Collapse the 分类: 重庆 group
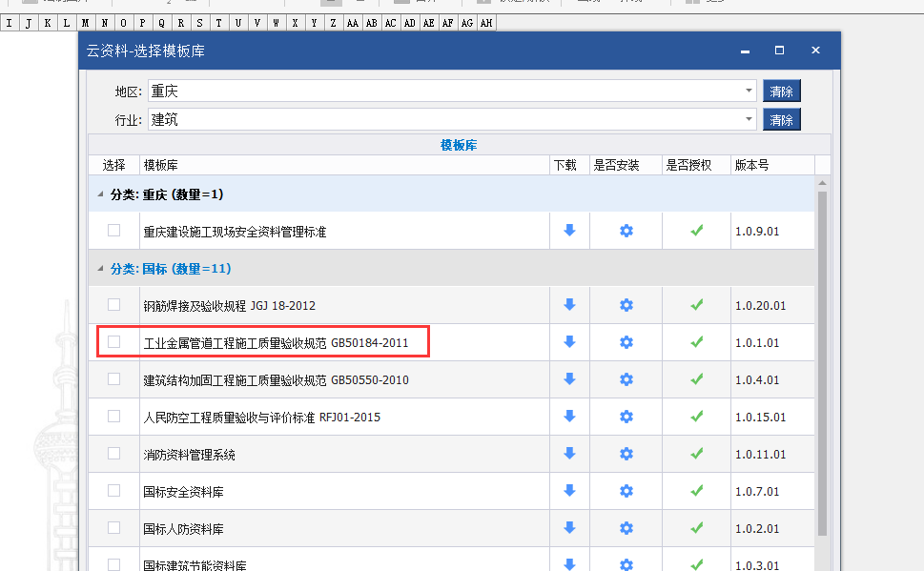Image resolution: width=924 pixels, height=571 pixels. coord(101,194)
